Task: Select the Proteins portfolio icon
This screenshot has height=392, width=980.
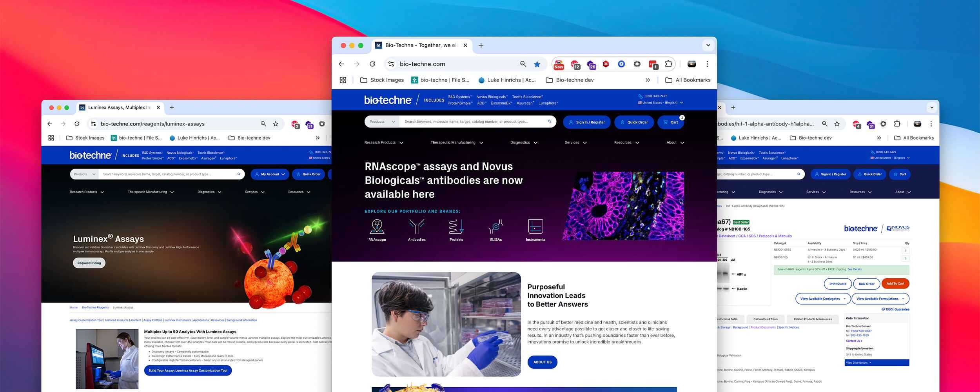Action: [x=456, y=227]
